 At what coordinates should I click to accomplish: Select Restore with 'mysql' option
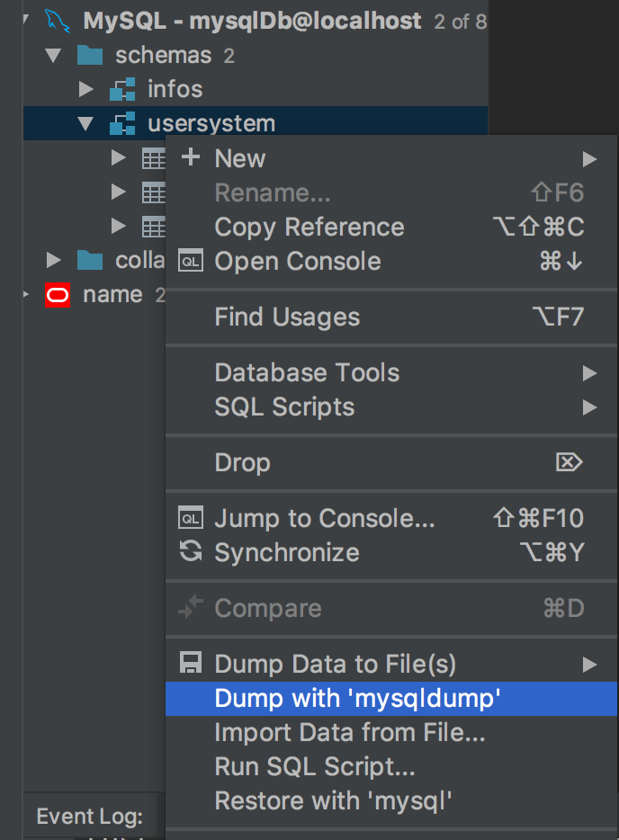pyautogui.click(x=391, y=801)
